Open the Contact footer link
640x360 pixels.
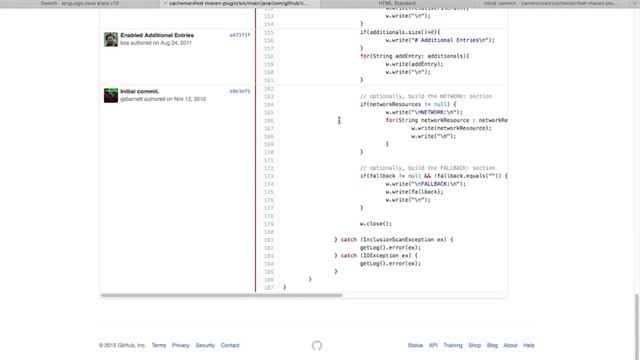(x=230, y=345)
